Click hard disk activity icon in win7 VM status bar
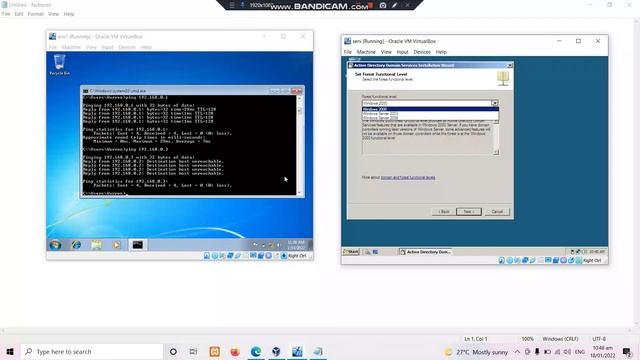Image resolution: width=640 pixels, height=360 pixels. click(x=207, y=256)
